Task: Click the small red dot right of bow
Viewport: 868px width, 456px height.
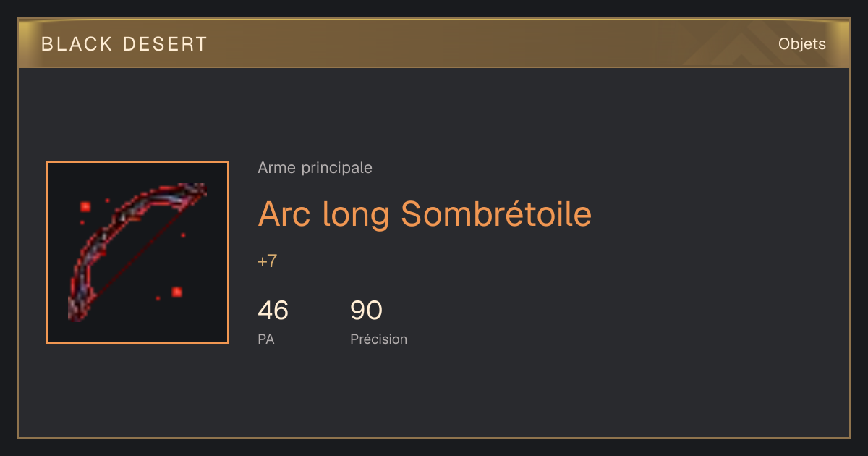Action: 183,235
